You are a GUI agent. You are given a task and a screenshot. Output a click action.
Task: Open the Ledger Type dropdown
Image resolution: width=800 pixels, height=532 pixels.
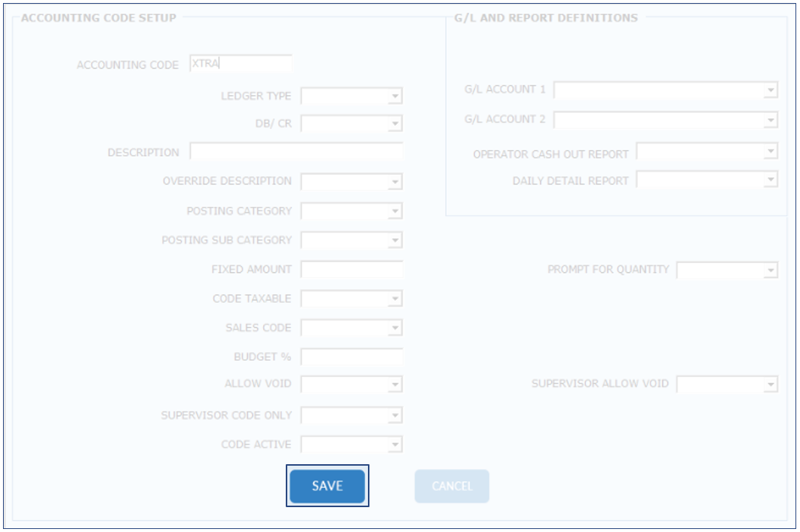tap(351, 96)
